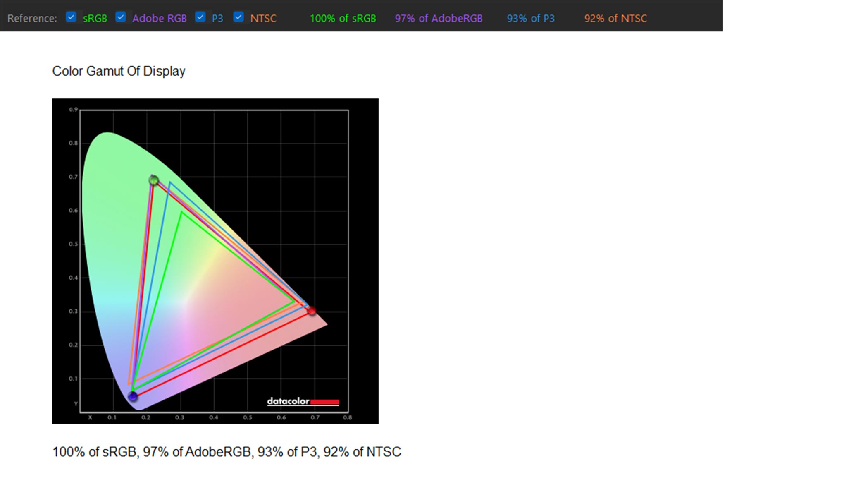Click the '97% of AdobeRGB' result text
Viewport: 868px width, 489px height.
[439, 19]
